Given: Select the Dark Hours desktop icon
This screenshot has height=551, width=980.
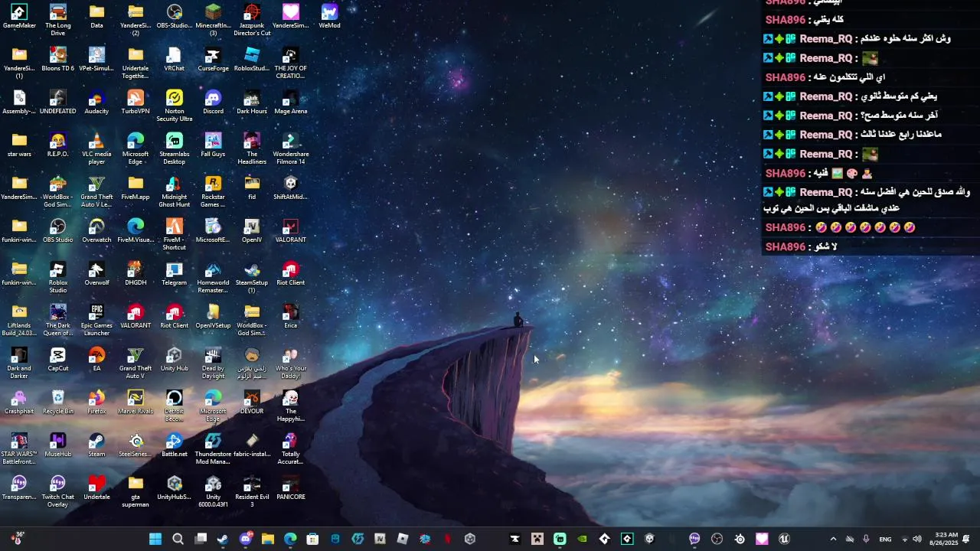Looking at the screenshot, I should 252,103.
